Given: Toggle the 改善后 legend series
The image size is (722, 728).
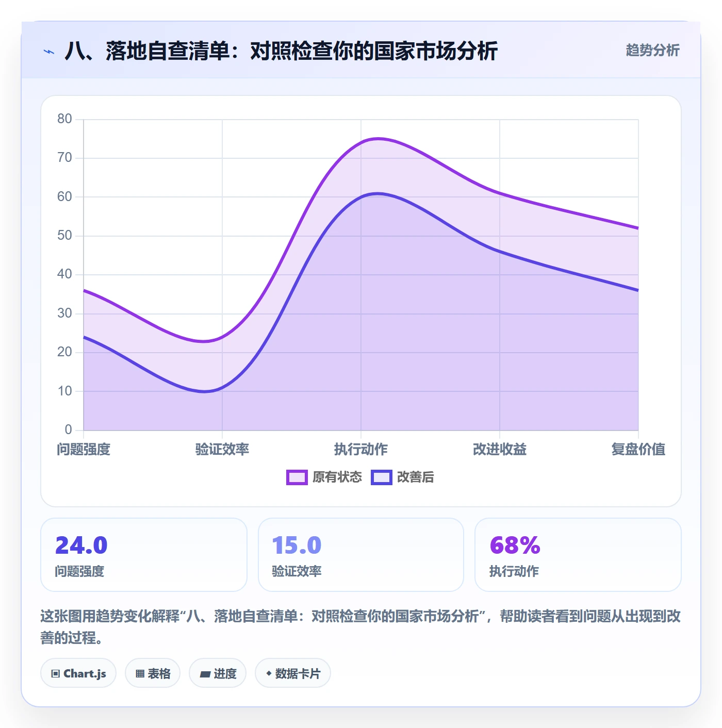Looking at the screenshot, I should coord(403,477).
